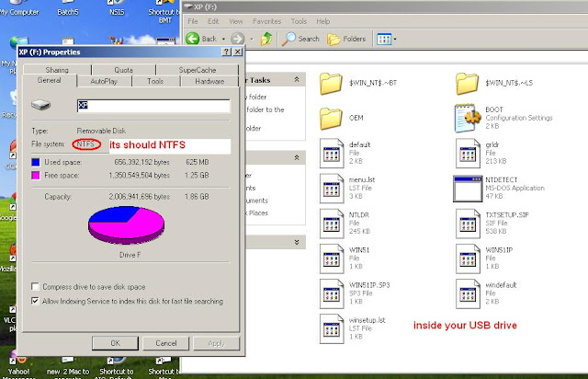Switch to the AutoPlay tab
The image size is (588, 379).
tap(104, 81)
